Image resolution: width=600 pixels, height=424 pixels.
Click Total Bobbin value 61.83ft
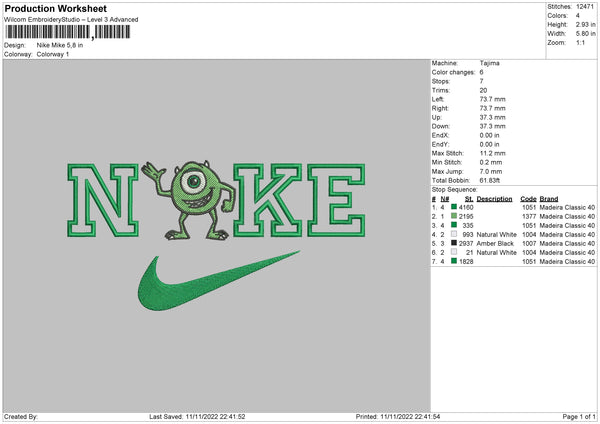(x=490, y=180)
